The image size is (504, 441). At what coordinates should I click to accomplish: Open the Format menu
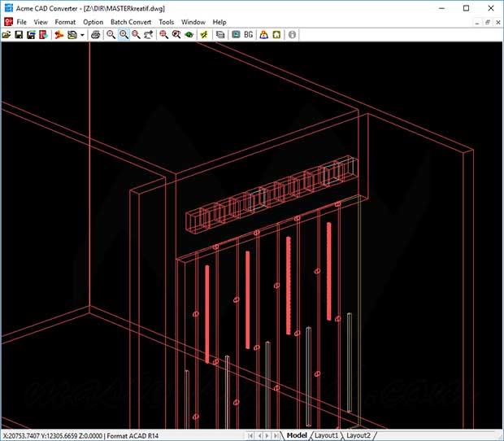tap(65, 22)
